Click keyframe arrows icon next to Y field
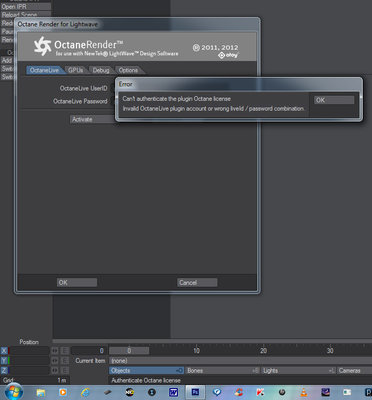Screen dimensions: 372x400 (x=55, y=361)
